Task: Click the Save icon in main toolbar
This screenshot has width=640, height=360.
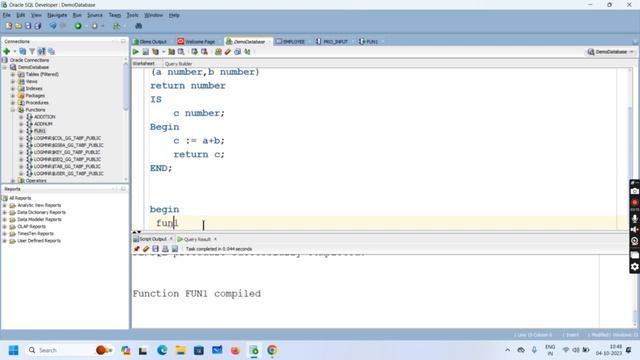Action: [x=28, y=26]
